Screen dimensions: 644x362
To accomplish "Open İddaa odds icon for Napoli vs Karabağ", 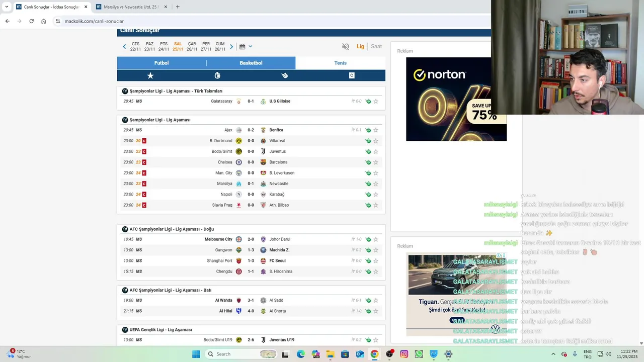I will (x=368, y=194).
